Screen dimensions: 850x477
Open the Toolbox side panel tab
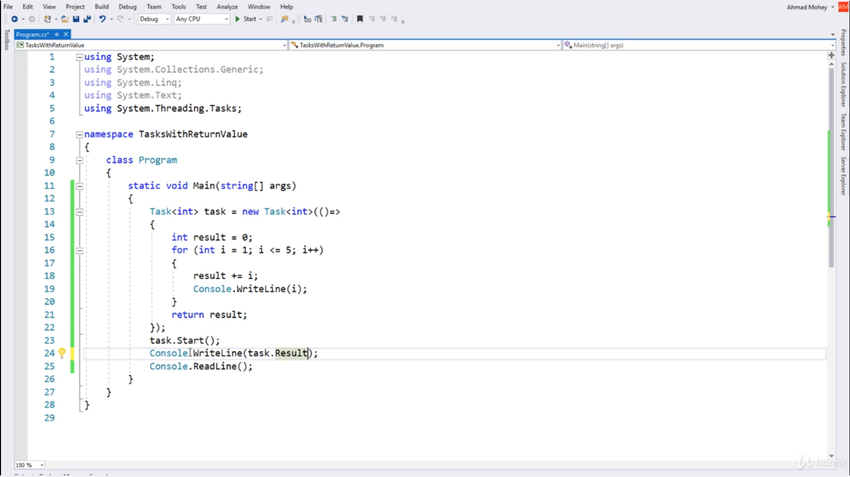click(x=7, y=39)
